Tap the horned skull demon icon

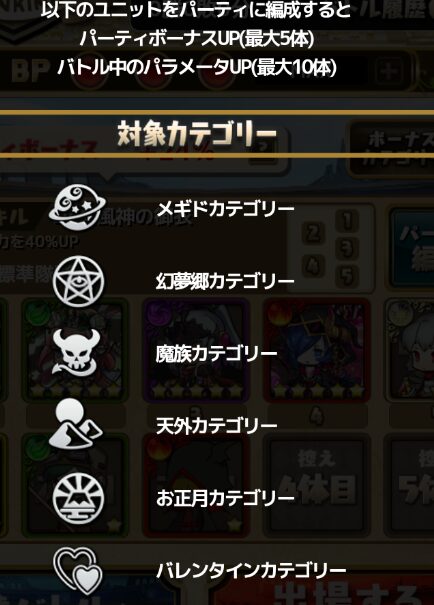pos(78,353)
